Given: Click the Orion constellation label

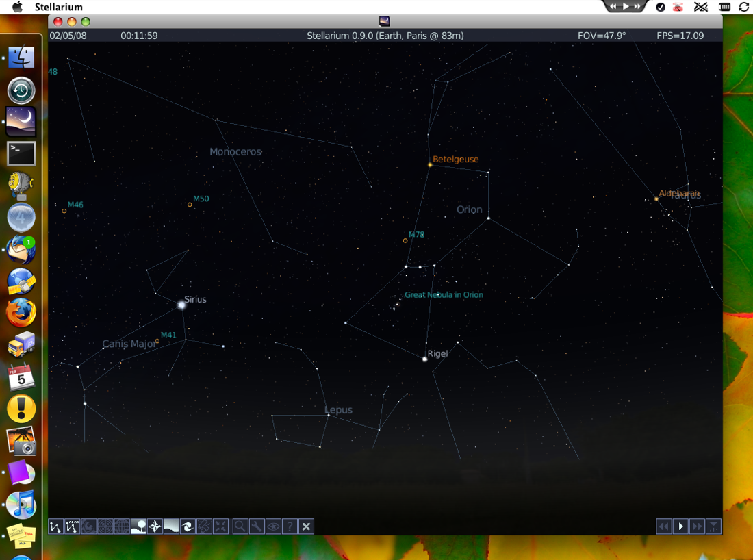Looking at the screenshot, I should (469, 209).
